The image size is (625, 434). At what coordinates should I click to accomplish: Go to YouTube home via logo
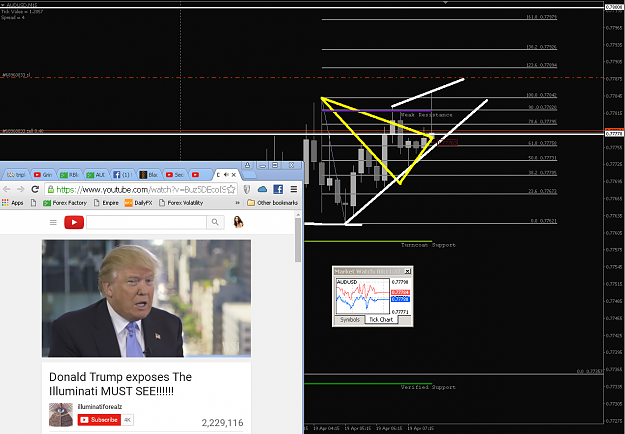tap(74, 222)
